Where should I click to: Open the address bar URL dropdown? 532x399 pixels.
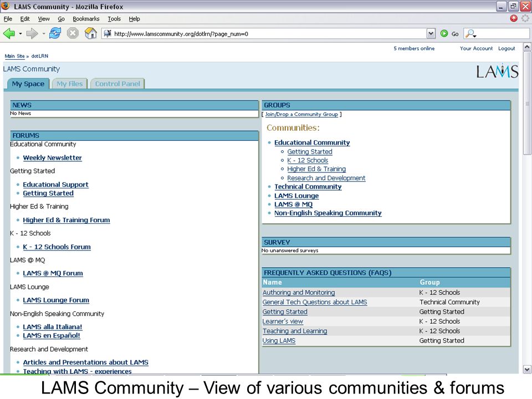pyautogui.click(x=431, y=34)
